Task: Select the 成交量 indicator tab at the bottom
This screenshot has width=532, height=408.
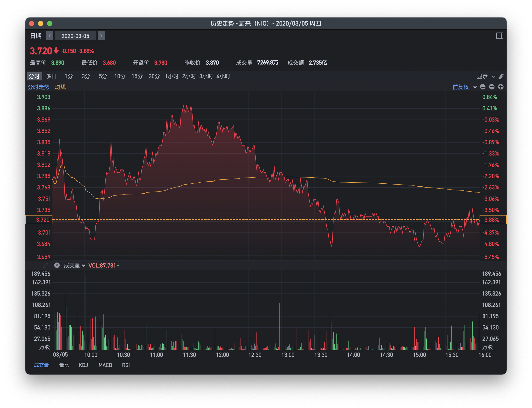Action: pyautogui.click(x=41, y=365)
